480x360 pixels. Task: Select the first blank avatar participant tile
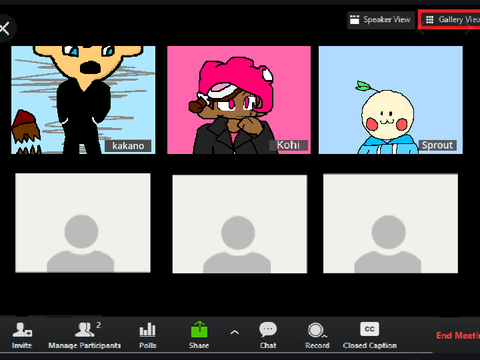tap(83, 223)
